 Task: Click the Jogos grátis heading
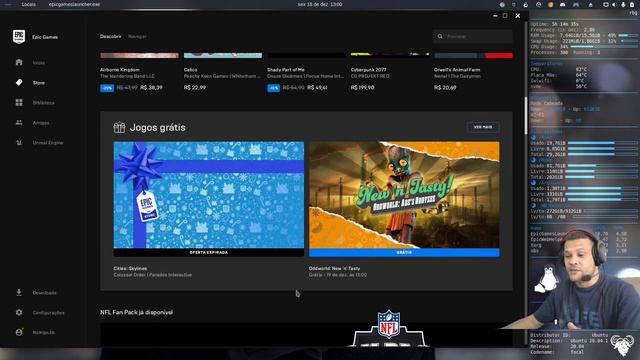click(158, 127)
